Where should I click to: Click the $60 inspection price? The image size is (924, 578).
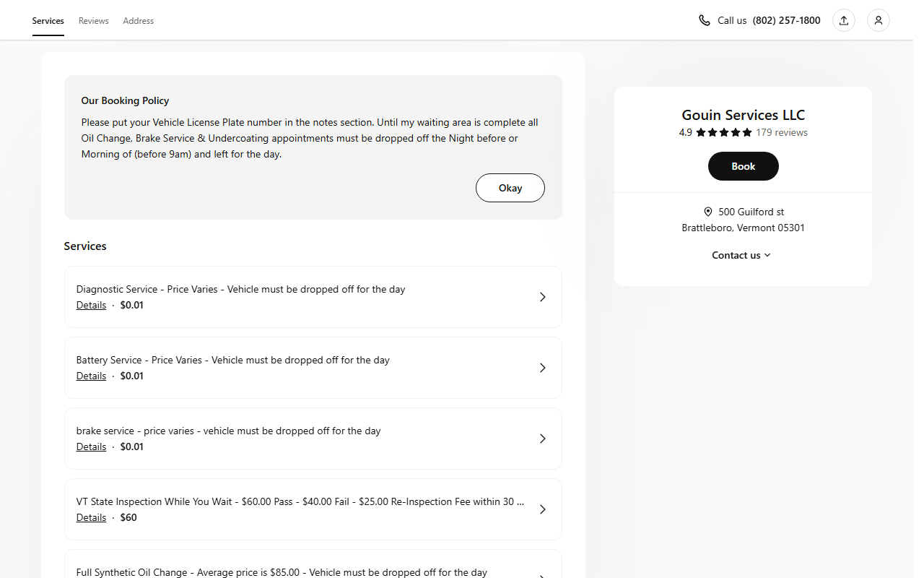tap(128, 517)
